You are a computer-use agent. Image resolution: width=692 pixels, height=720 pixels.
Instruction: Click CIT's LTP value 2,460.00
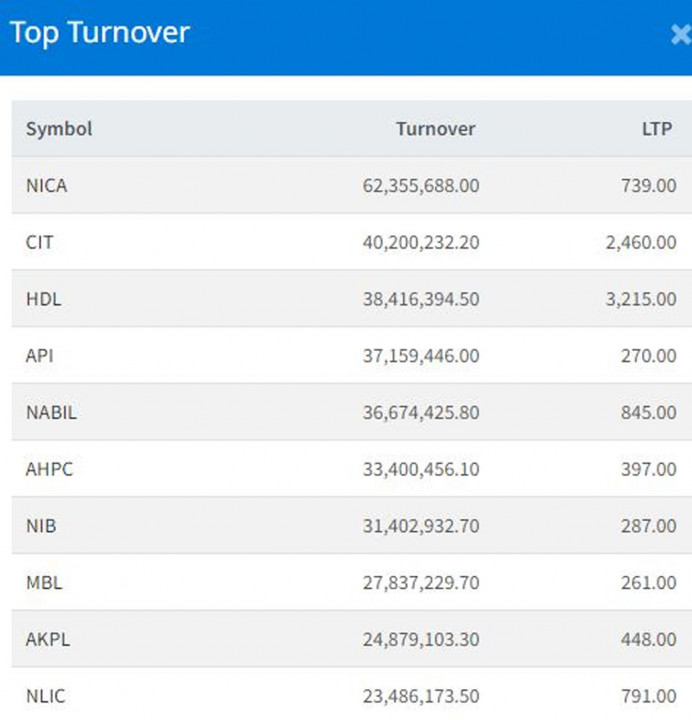(x=640, y=242)
